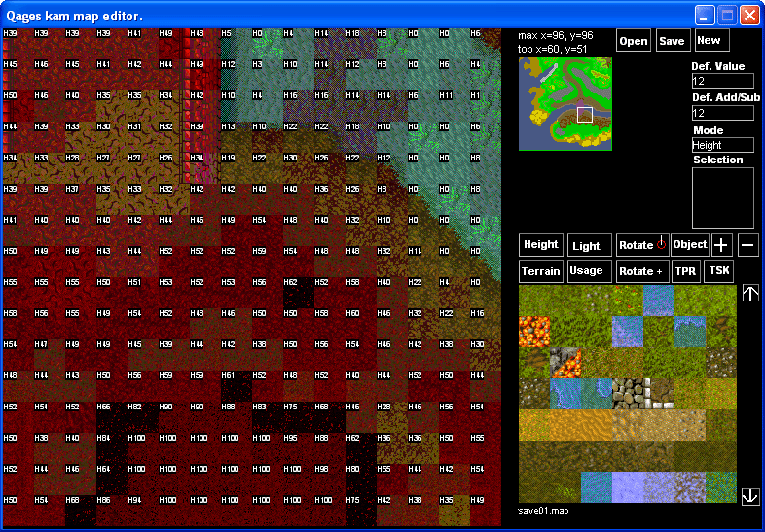This screenshot has width=765, height=532.
Task: Click the Rotate + button
Action: 641,271
